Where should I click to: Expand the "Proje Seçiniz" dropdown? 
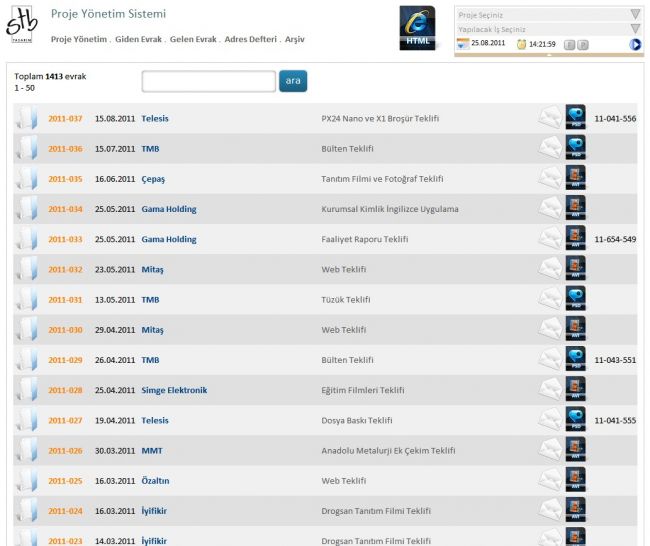coord(635,15)
